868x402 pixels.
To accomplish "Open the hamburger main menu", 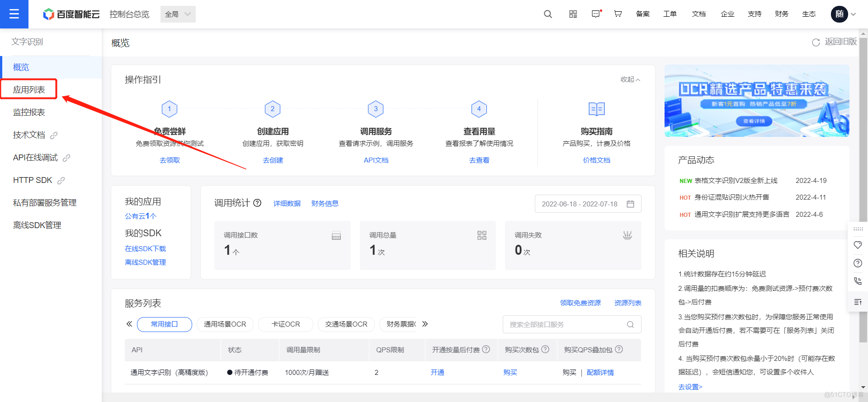I will pyautogui.click(x=14, y=14).
